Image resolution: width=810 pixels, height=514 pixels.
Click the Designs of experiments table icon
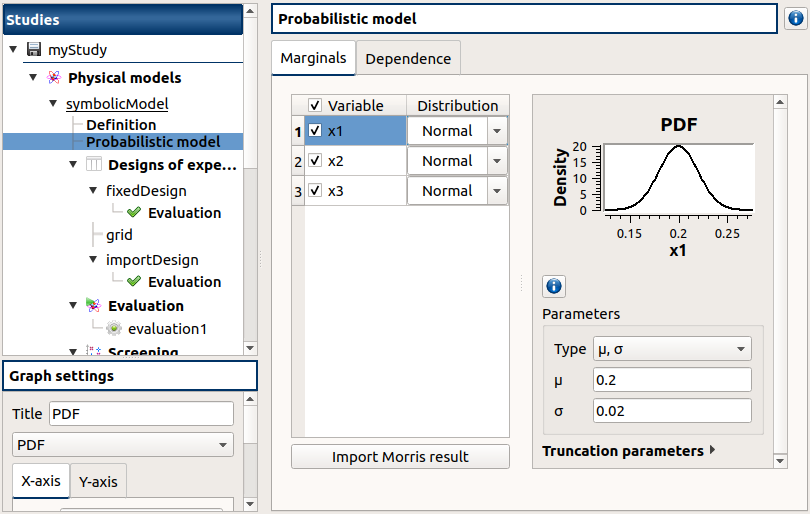pyautogui.click(x=94, y=165)
